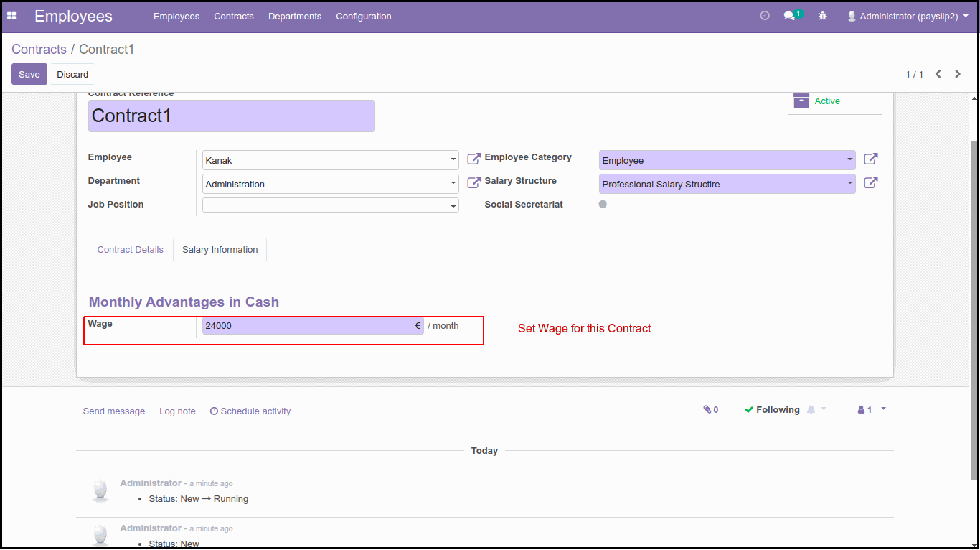Open the conversations chat icon
The height and width of the screenshot is (550, 980).
pos(789,16)
